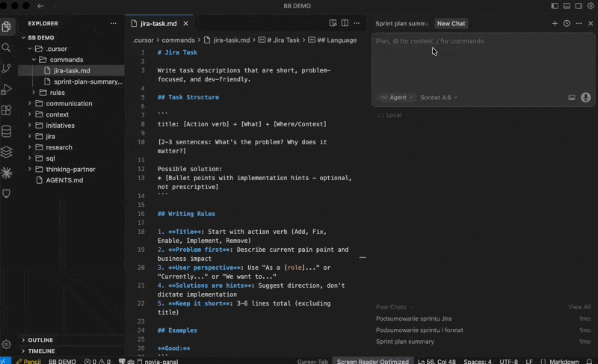Close the jira-task.md tab
Screen dimensions: 598x364
point(185,24)
